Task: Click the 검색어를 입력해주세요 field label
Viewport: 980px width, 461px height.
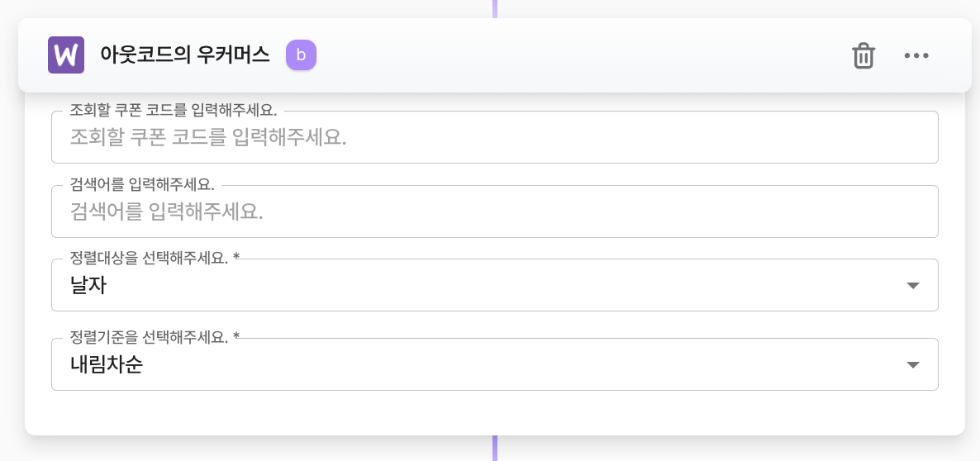Action: 142,184
